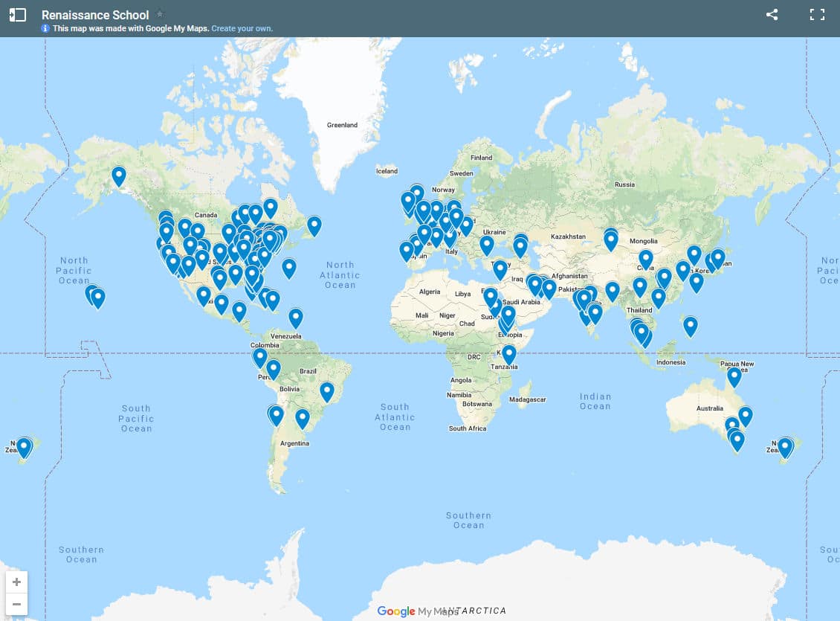Viewport: 840px width, 621px height.
Task: Zoom in using the plus control
Action: pos(16,582)
